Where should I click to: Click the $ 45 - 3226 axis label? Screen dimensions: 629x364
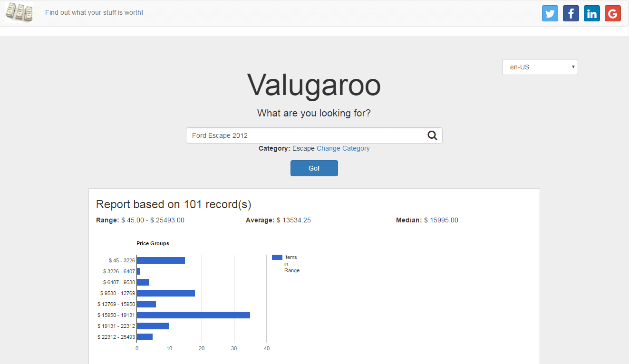click(122, 260)
